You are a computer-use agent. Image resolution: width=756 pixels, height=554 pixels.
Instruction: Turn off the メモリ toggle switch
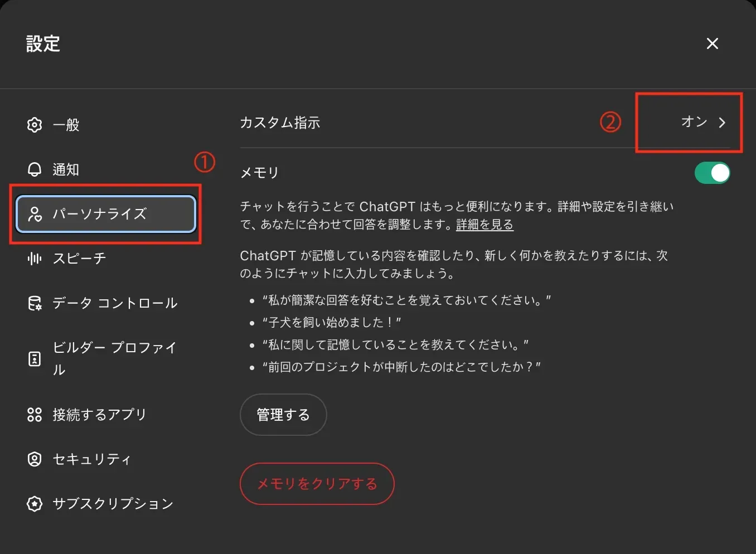(x=712, y=173)
